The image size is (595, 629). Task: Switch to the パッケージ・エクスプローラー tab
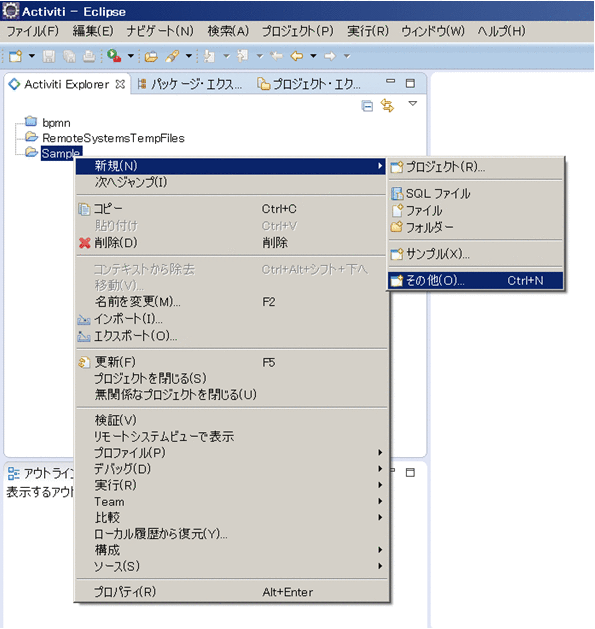pyautogui.click(x=189, y=84)
